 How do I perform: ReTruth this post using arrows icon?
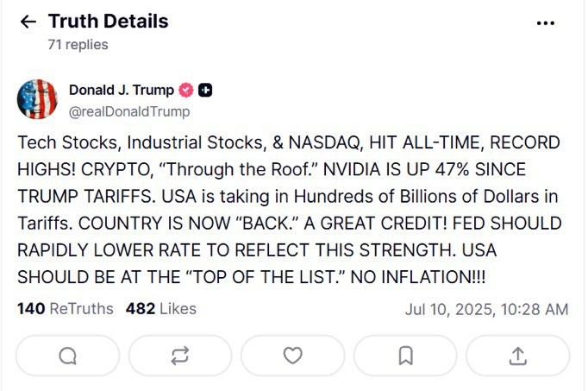click(x=180, y=356)
